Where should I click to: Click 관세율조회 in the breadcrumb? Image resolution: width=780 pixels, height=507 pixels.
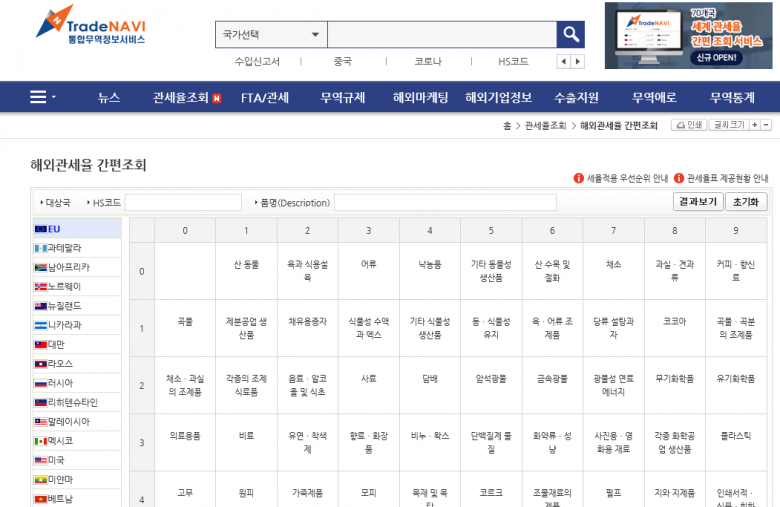[x=545, y=125]
